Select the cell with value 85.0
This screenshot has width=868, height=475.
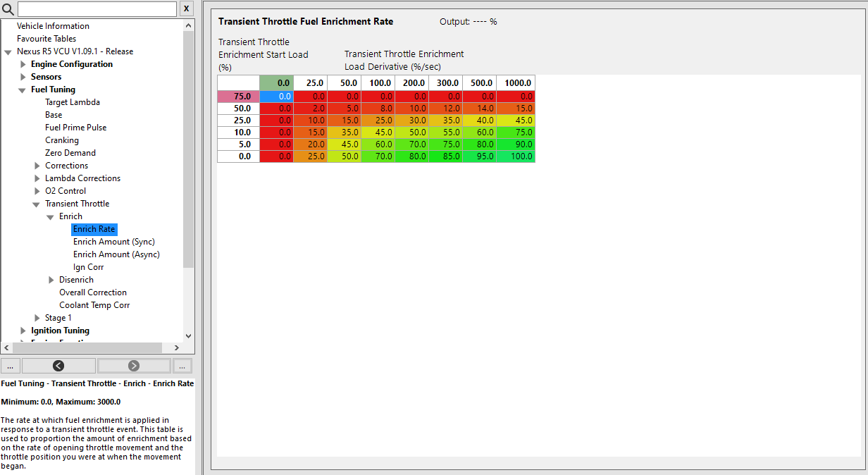[x=446, y=156]
